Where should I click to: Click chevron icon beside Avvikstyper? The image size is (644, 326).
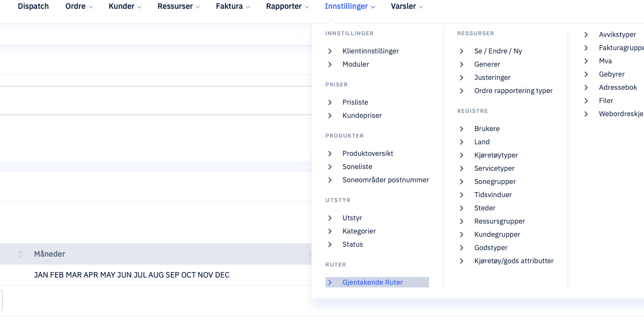tap(586, 35)
